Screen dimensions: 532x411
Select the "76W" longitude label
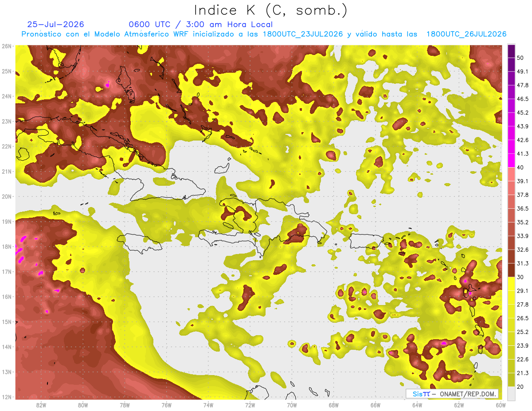coord(167,405)
